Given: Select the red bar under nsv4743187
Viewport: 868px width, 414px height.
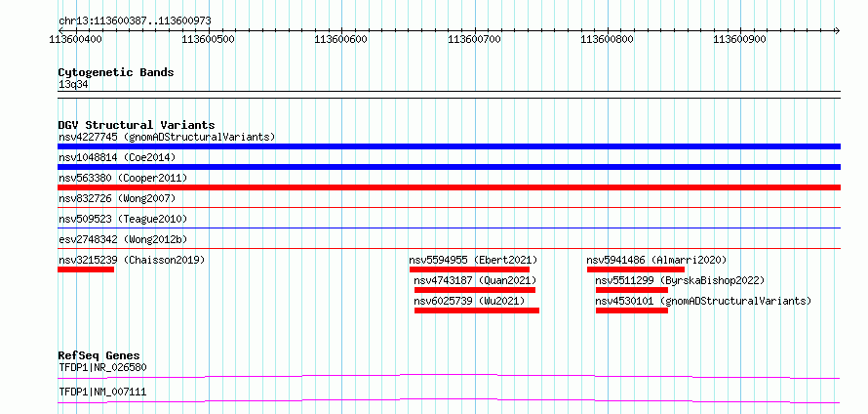Looking at the screenshot, I should pyautogui.click(x=475, y=290).
